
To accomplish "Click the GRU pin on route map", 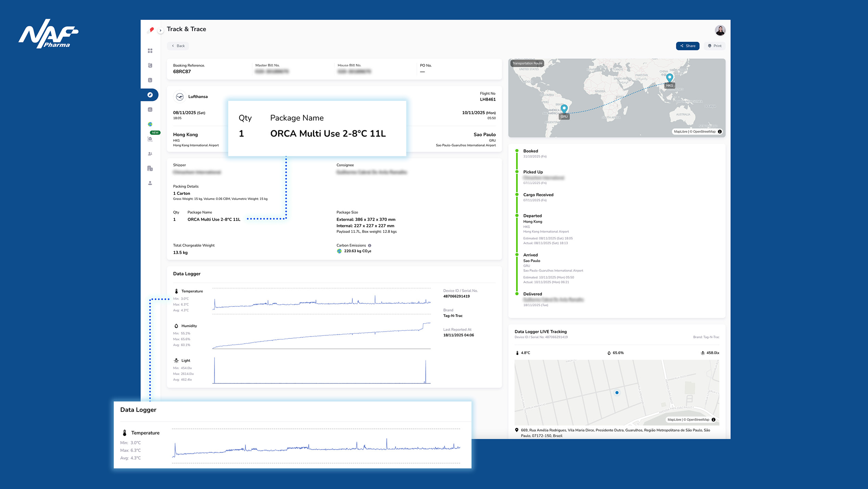I will coord(564,109).
